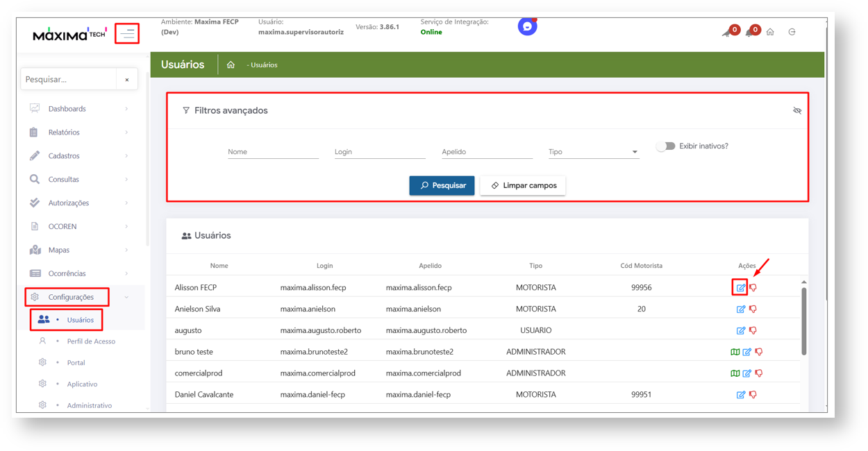
Task: Click the hamburger menu toggle icon
Action: coord(127,33)
